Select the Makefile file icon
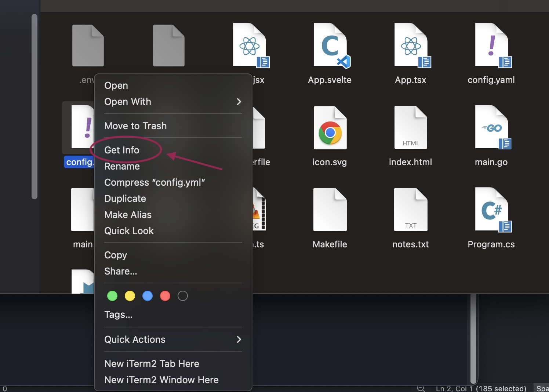The image size is (549, 392). tap(330, 210)
